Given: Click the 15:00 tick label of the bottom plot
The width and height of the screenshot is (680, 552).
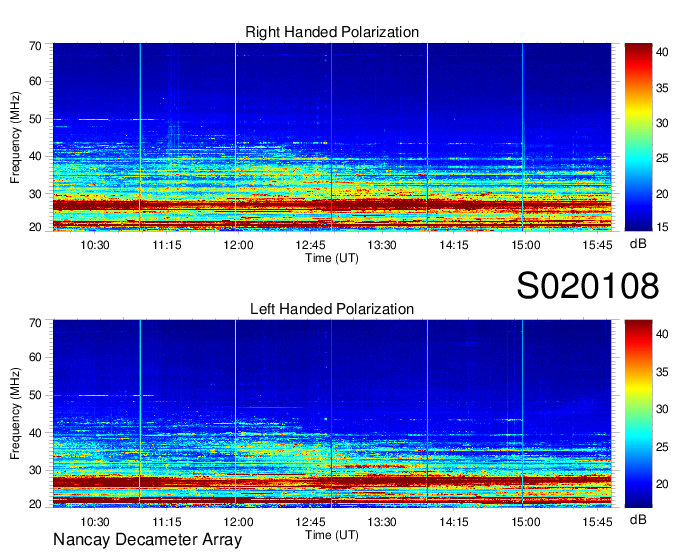Looking at the screenshot, I should click(x=526, y=522).
